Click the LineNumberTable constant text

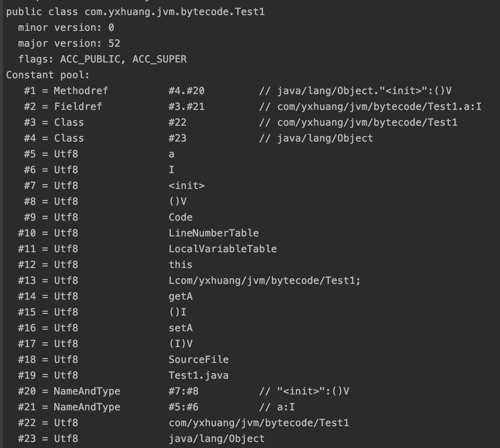(x=213, y=233)
